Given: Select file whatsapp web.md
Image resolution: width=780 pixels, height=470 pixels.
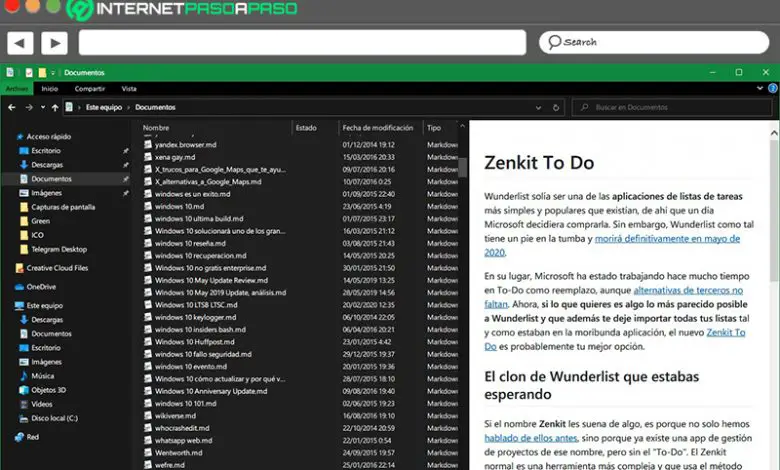Looking at the screenshot, I should [184, 440].
